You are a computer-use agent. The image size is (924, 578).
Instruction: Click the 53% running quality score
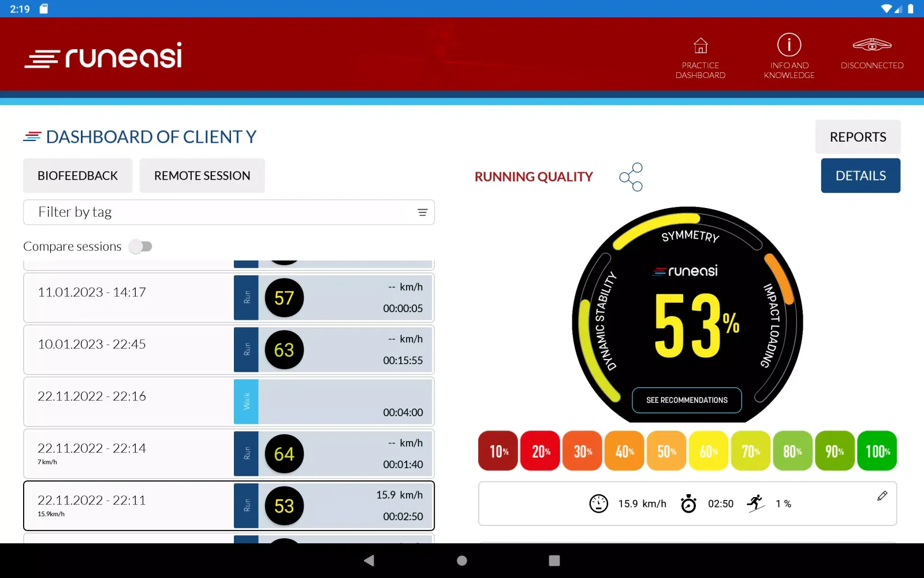pos(696,325)
